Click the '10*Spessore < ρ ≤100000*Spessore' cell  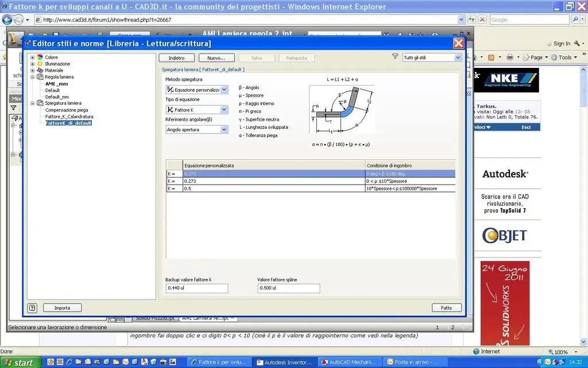pyautogui.click(x=410, y=189)
